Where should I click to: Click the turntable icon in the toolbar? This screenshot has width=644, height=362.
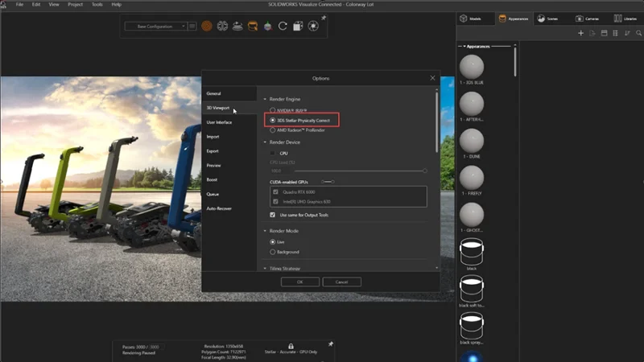pos(237,26)
